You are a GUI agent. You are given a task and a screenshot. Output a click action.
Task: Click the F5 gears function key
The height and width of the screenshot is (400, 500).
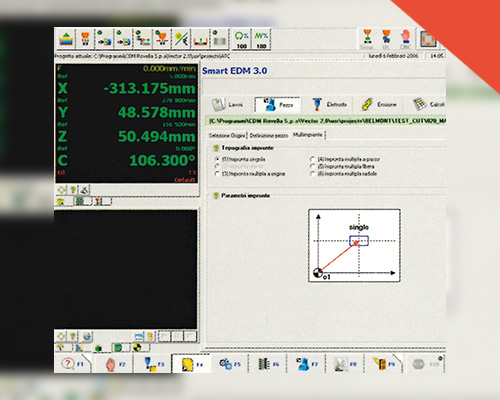pos(230,364)
